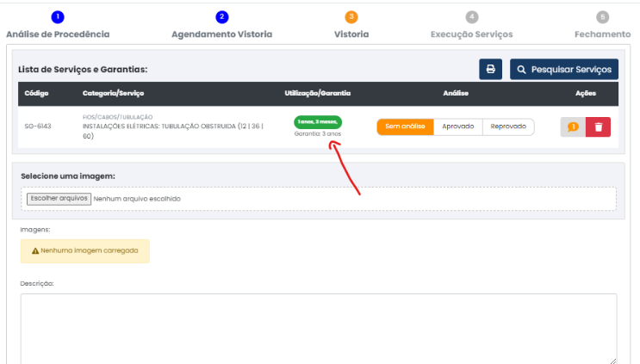This screenshot has width=640, height=364.
Task: Click the Análise column header
Action: (x=456, y=93)
